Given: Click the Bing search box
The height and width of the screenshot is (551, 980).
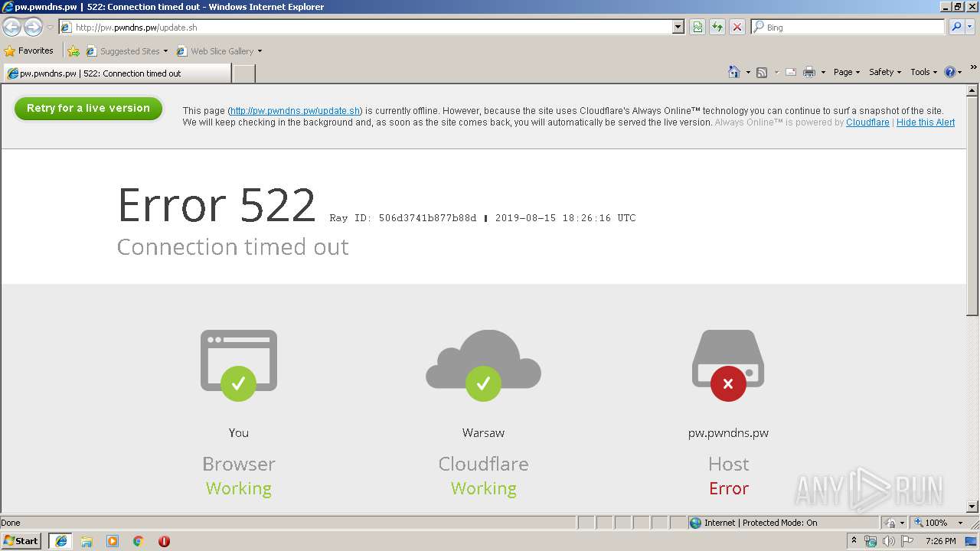Looking at the screenshot, I should pos(848,27).
